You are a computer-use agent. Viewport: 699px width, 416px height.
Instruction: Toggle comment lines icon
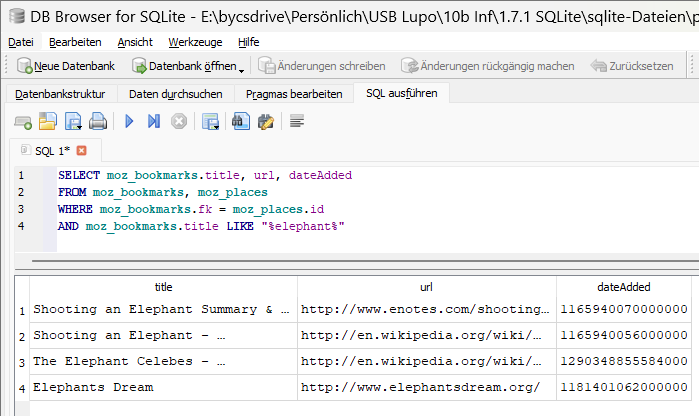297,121
